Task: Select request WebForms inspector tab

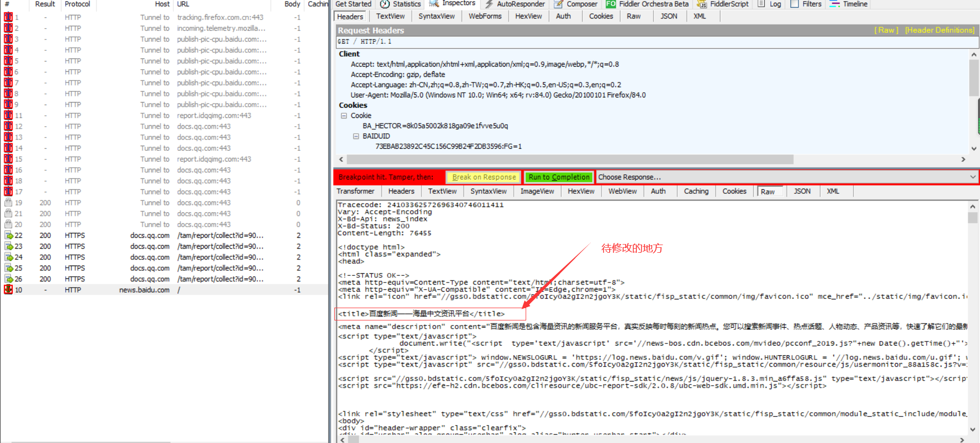Action: click(485, 16)
